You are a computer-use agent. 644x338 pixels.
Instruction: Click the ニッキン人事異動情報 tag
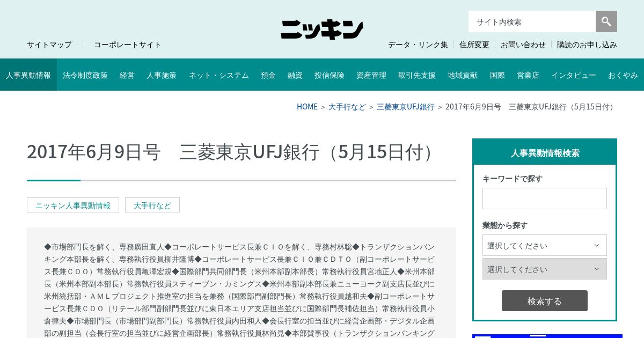pyautogui.click(x=73, y=205)
